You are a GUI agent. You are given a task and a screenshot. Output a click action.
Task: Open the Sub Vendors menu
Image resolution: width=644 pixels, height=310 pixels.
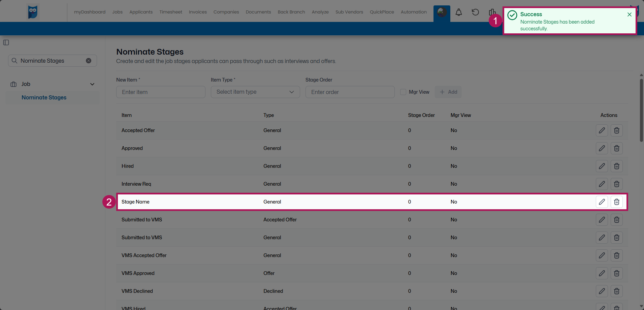tap(349, 12)
